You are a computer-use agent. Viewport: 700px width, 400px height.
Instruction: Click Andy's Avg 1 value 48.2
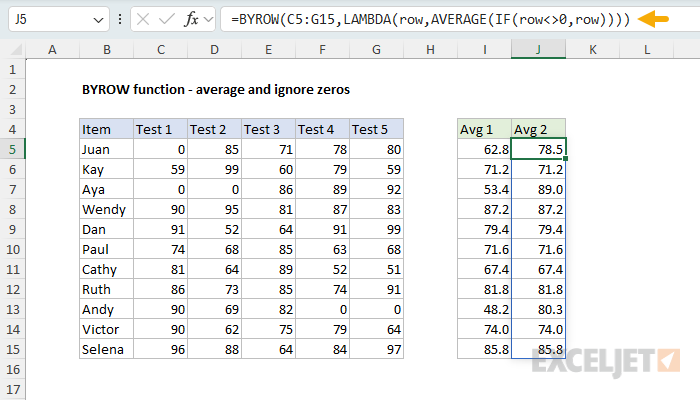485,309
